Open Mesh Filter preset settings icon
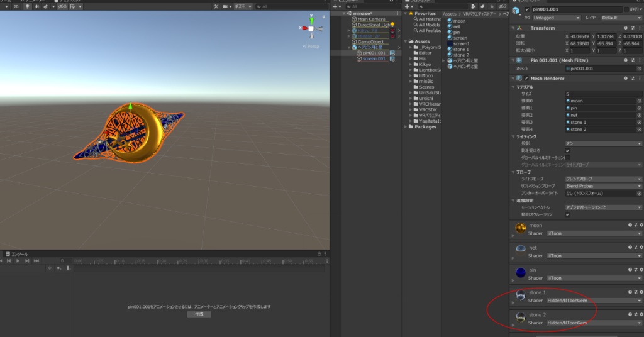The image size is (644, 337). coord(633,60)
